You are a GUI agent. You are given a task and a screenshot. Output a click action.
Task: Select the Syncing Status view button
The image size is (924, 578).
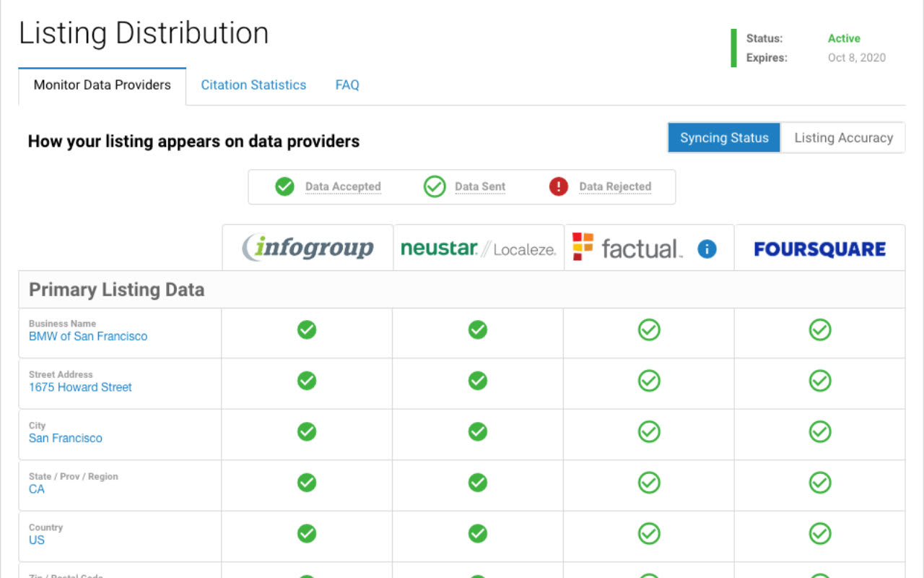(x=724, y=138)
